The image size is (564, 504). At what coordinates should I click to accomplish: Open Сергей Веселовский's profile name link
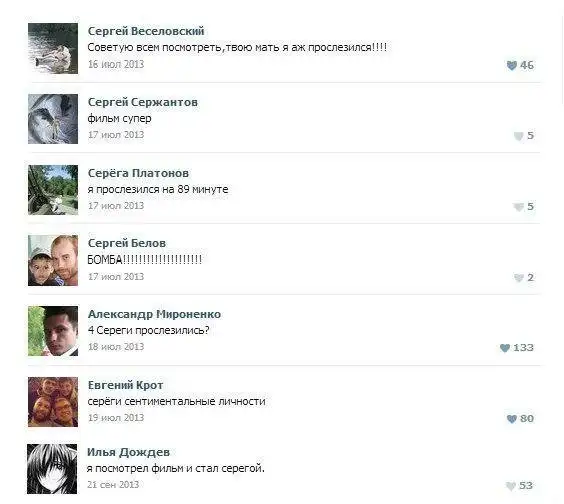point(146,31)
